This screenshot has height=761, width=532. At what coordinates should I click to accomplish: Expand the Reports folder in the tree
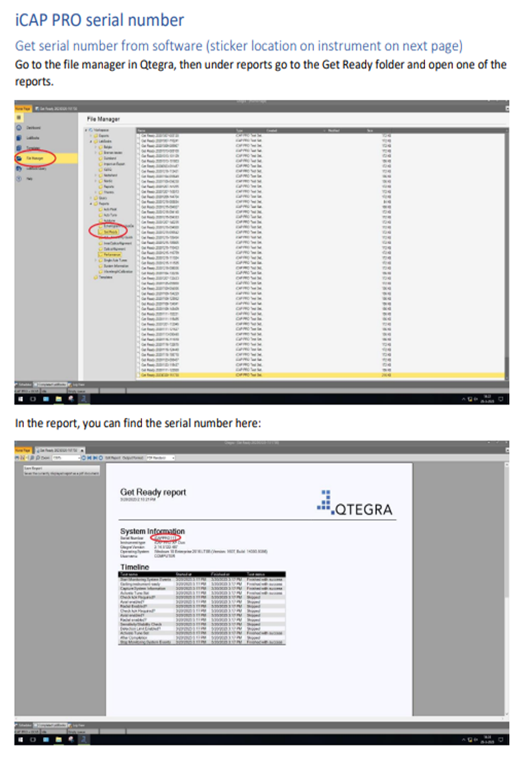[x=90, y=203]
